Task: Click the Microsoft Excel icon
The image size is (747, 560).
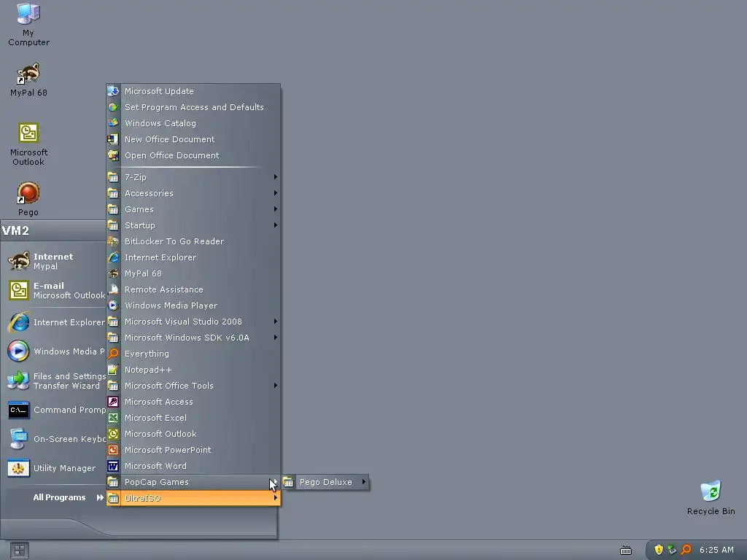Action: pos(113,418)
